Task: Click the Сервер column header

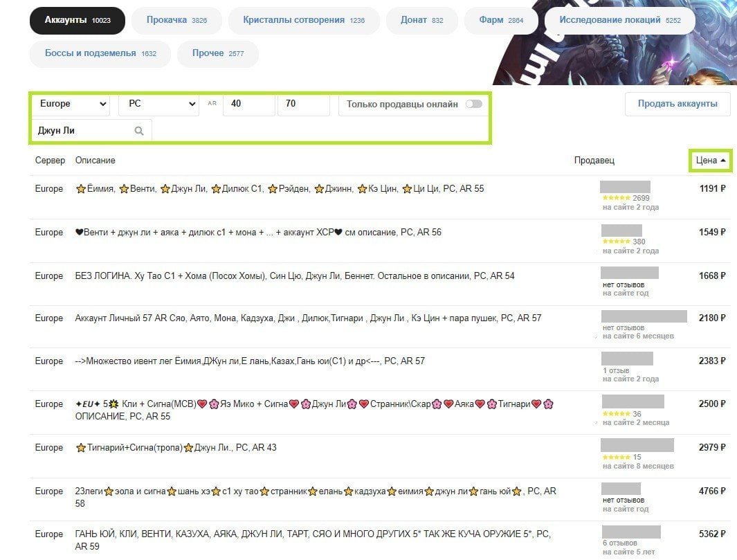Action: tap(50, 161)
